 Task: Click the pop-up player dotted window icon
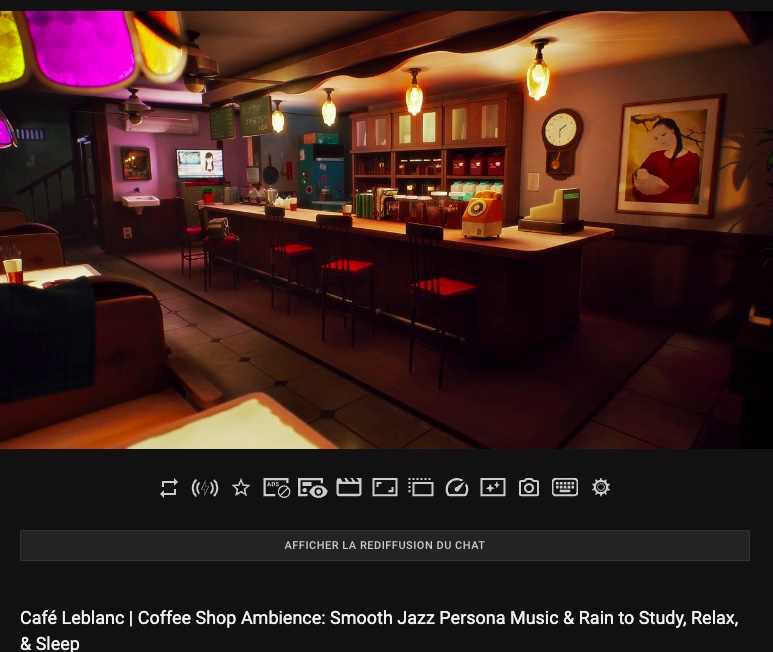tap(421, 487)
